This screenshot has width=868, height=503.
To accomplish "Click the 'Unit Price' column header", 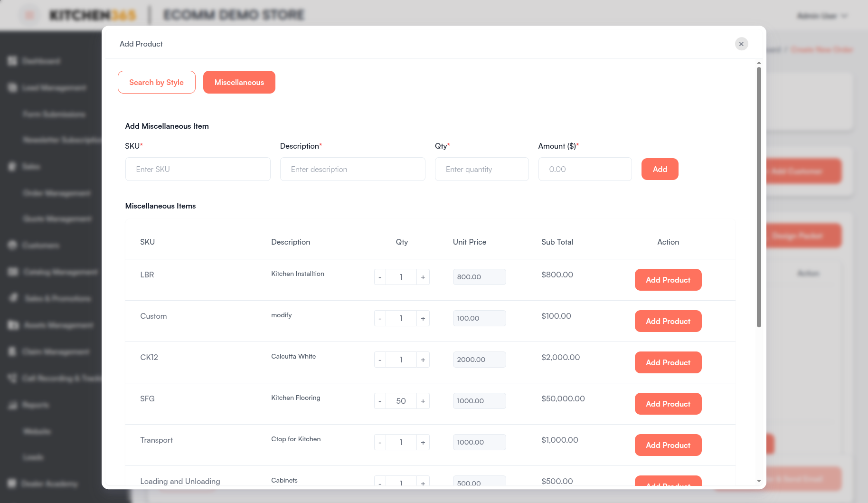I will (x=470, y=242).
